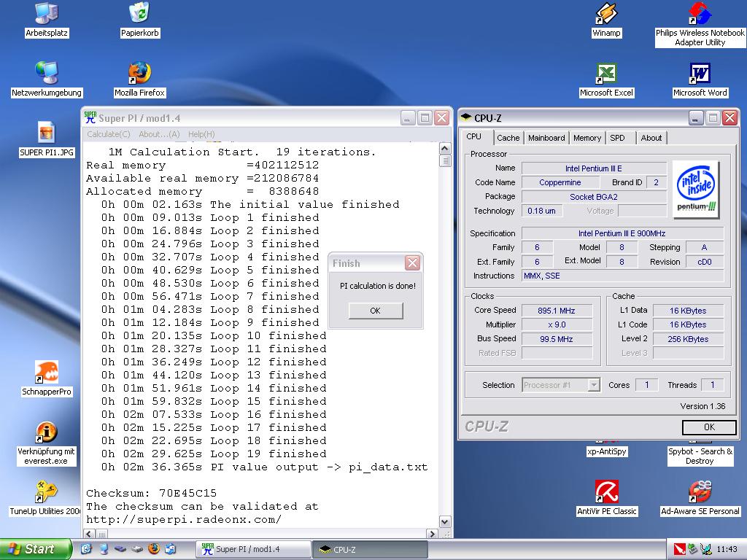Click Revision cD0 value in CPU-Z
The image size is (747, 560).
705,262
